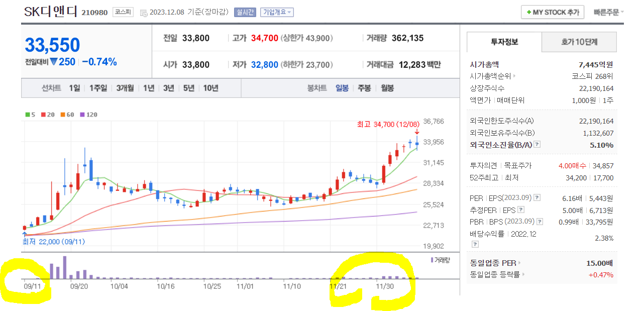
Task: Click the 4.00매수 opinion value
Action: [572, 165]
